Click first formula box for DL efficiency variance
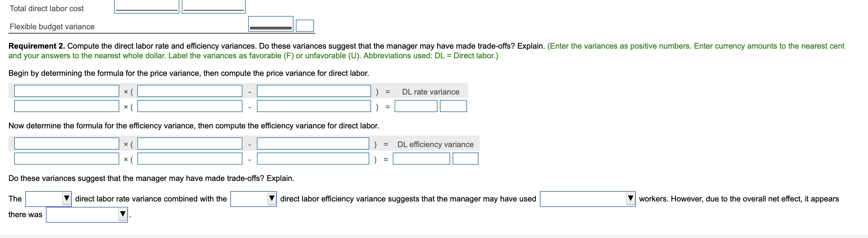 point(66,143)
